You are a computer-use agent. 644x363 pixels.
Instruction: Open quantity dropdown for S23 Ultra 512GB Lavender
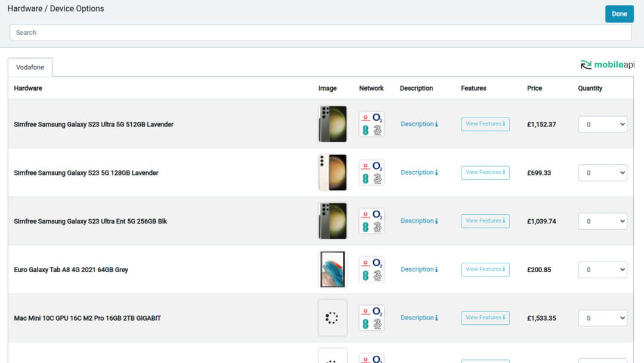point(602,124)
